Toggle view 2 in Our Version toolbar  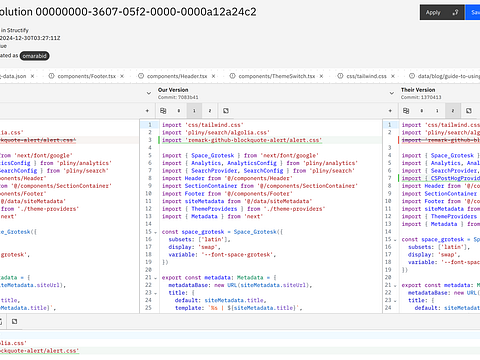(x=210, y=111)
